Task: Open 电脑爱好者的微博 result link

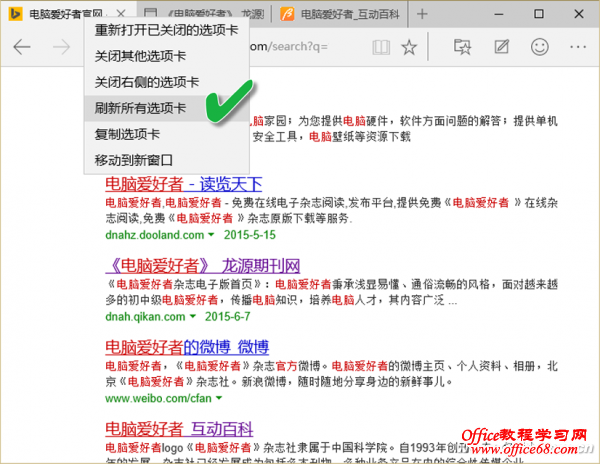Action: tap(187, 347)
